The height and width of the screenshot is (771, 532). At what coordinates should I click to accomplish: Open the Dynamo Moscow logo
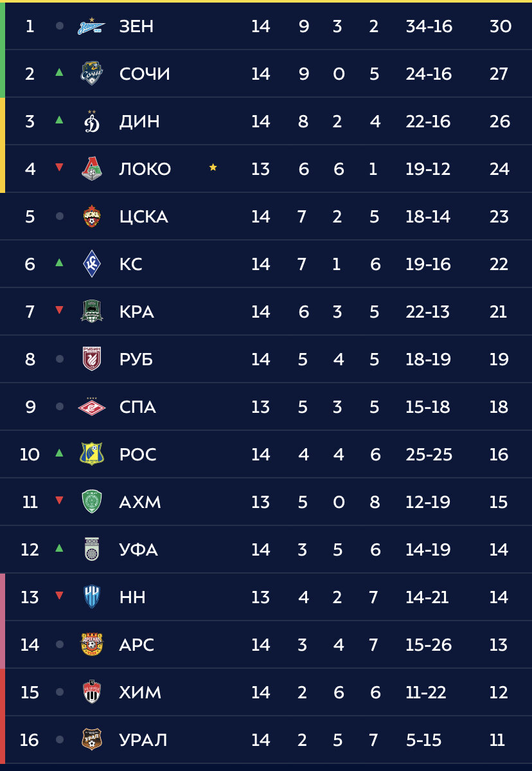point(92,122)
